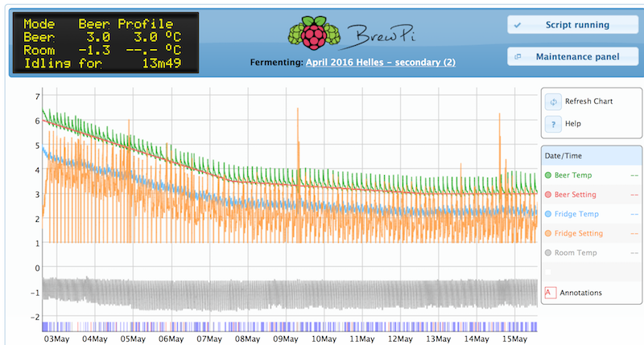Click the LCD temperature display panel
644x345 pixels.
[x=107, y=43]
